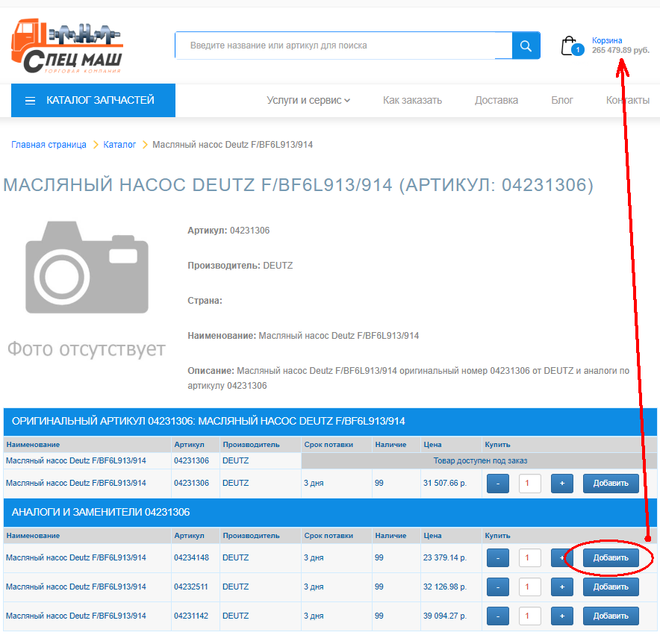Viewport: 660px width, 644px height.
Task: Click price 39 094.27 р. cell
Action: click(x=451, y=616)
